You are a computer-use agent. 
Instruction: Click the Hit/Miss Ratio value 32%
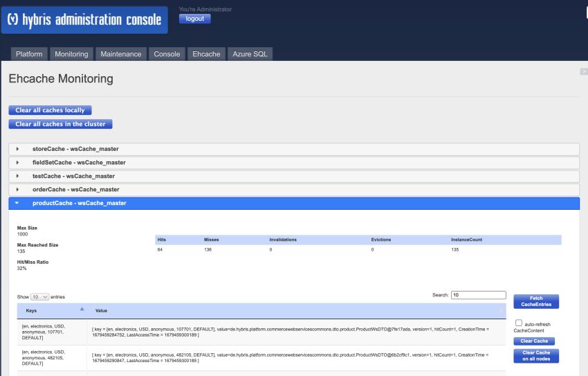21,268
